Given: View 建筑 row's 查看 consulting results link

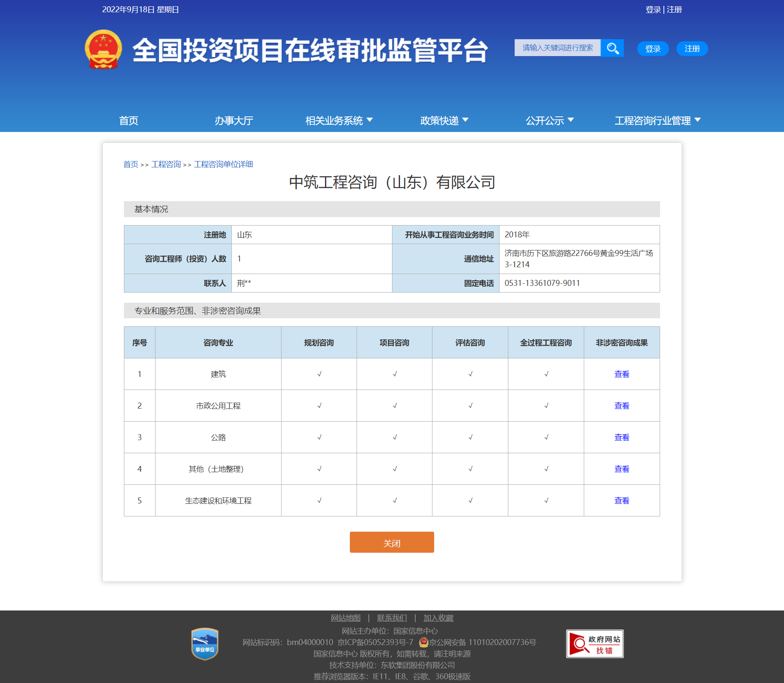Looking at the screenshot, I should 621,374.
